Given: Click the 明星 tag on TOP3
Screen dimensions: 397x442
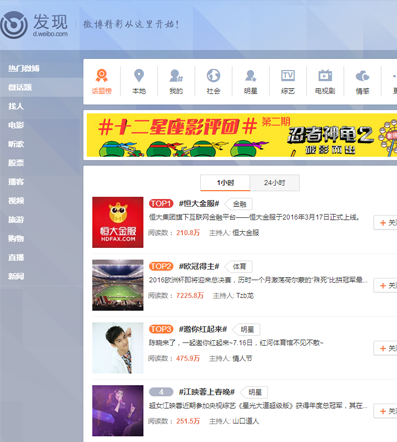Looking at the screenshot, I should tap(247, 330).
